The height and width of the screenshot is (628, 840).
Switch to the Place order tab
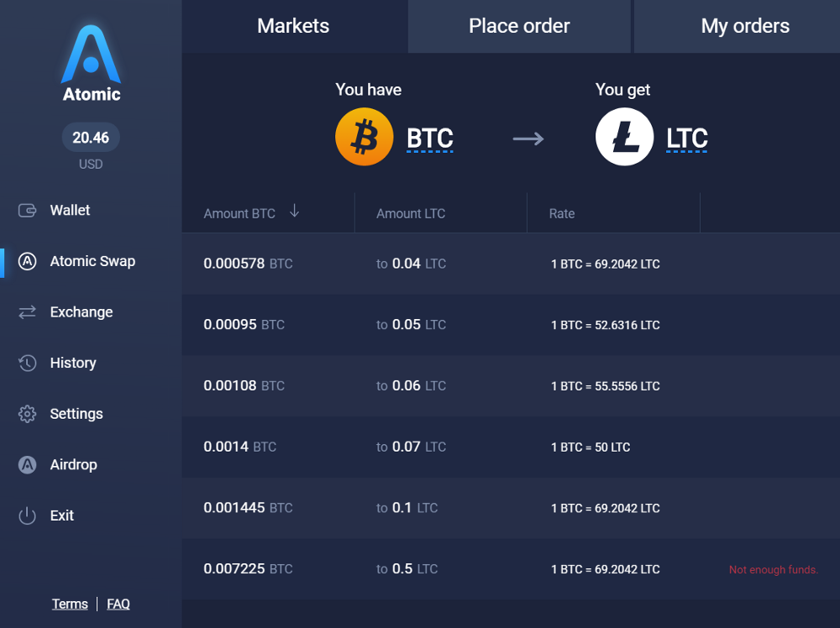pyautogui.click(x=519, y=26)
